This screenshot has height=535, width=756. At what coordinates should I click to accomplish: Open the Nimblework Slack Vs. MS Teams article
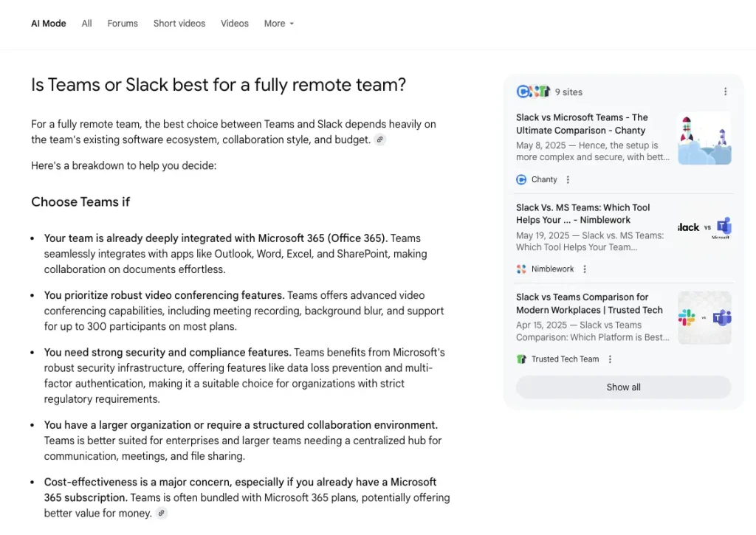click(583, 213)
